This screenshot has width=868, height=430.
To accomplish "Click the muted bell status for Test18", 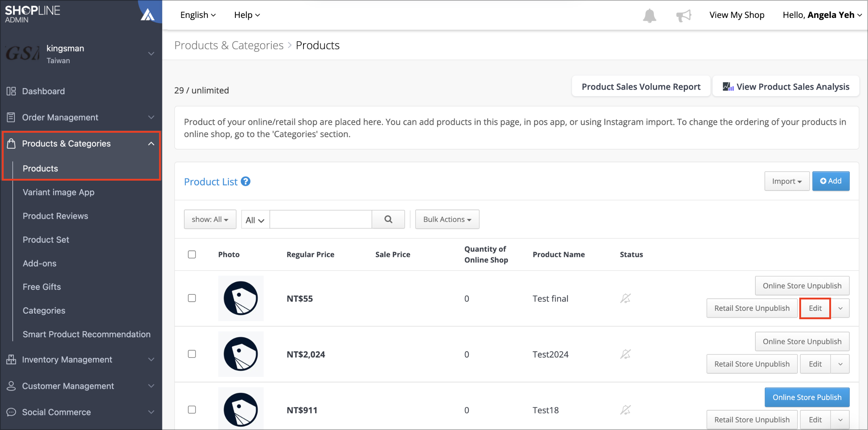I will (625, 410).
